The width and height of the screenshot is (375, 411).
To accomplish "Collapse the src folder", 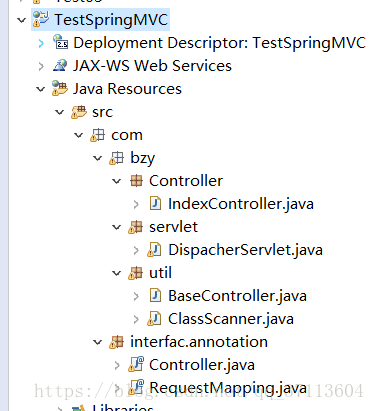I will (x=60, y=112).
